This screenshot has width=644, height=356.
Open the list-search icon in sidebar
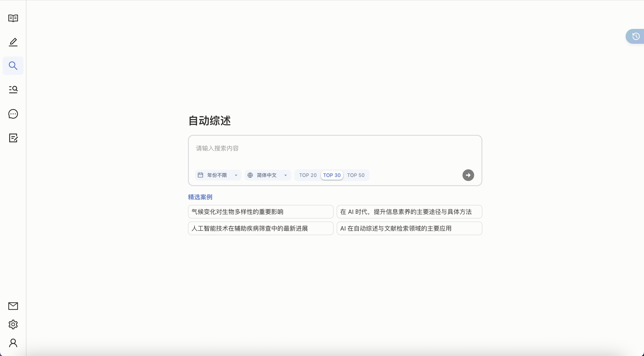[13, 89]
